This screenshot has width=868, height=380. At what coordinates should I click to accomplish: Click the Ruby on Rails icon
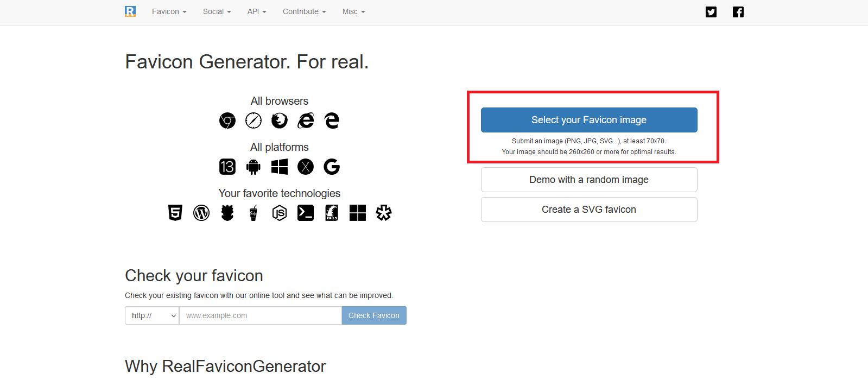tap(332, 213)
